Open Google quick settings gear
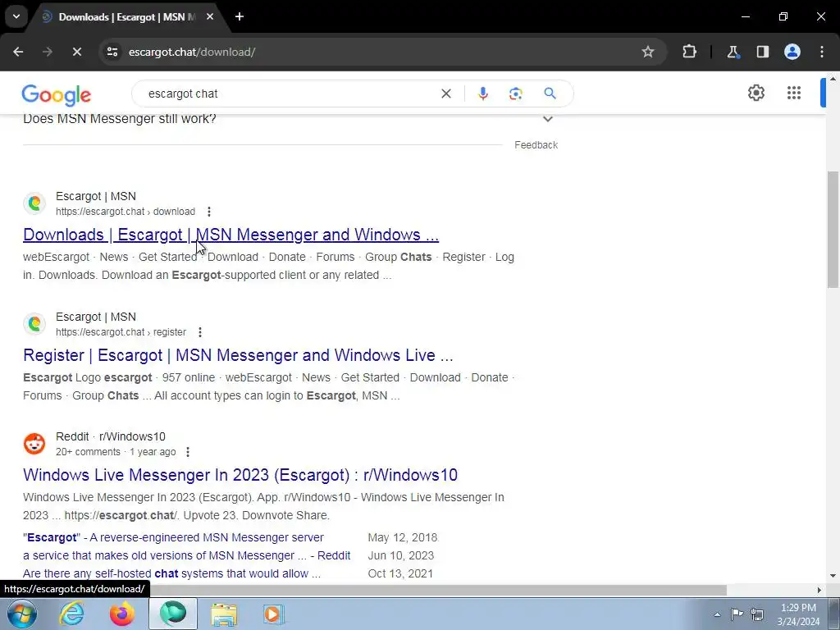 (756, 93)
